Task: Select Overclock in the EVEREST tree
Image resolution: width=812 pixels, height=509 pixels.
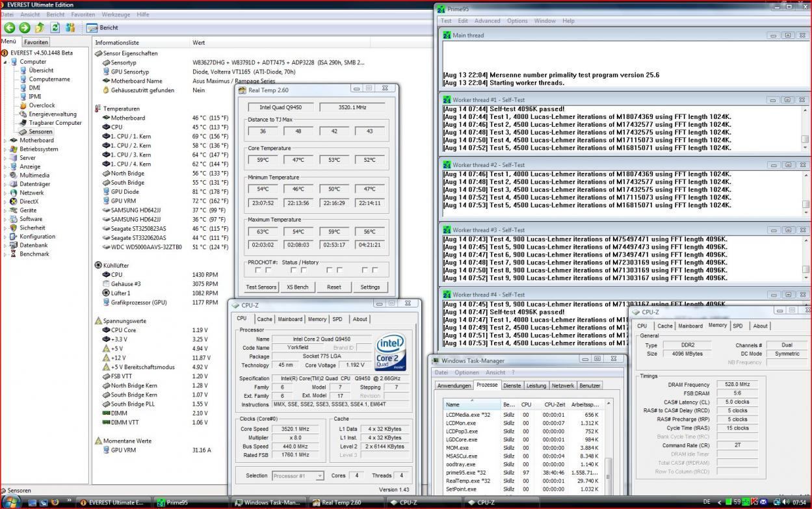Action: (x=42, y=105)
